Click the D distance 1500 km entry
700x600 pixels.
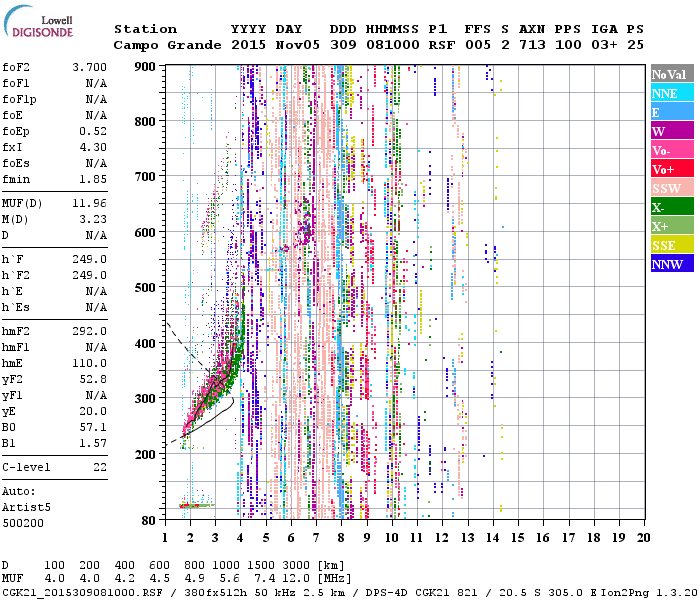(261, 566)
